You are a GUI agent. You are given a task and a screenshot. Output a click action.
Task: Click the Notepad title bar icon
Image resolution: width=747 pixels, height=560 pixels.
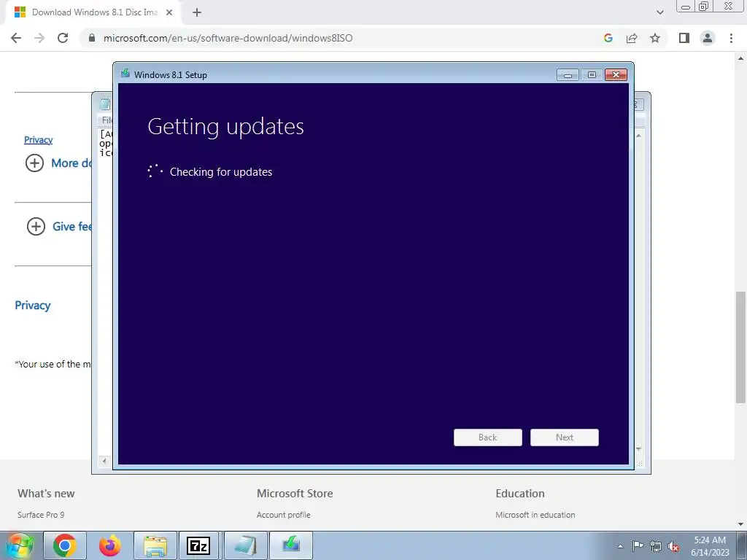pos(105,104)
